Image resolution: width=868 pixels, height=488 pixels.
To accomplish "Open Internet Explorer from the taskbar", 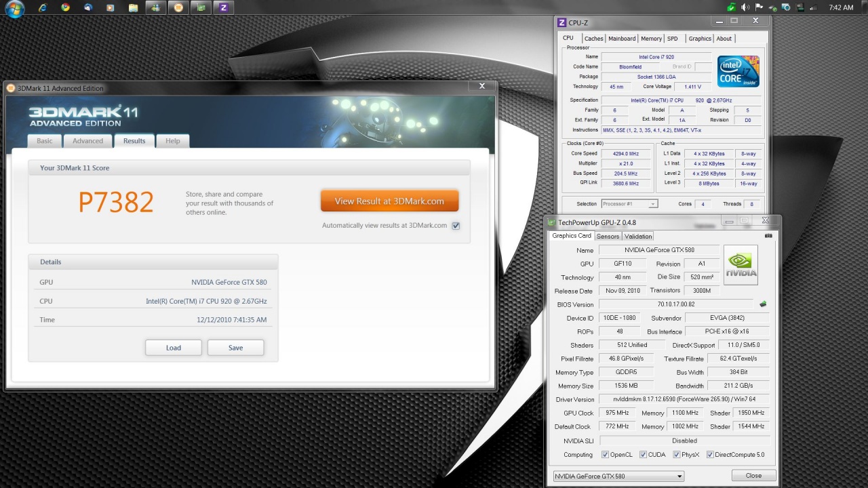I will pos(43,7).
